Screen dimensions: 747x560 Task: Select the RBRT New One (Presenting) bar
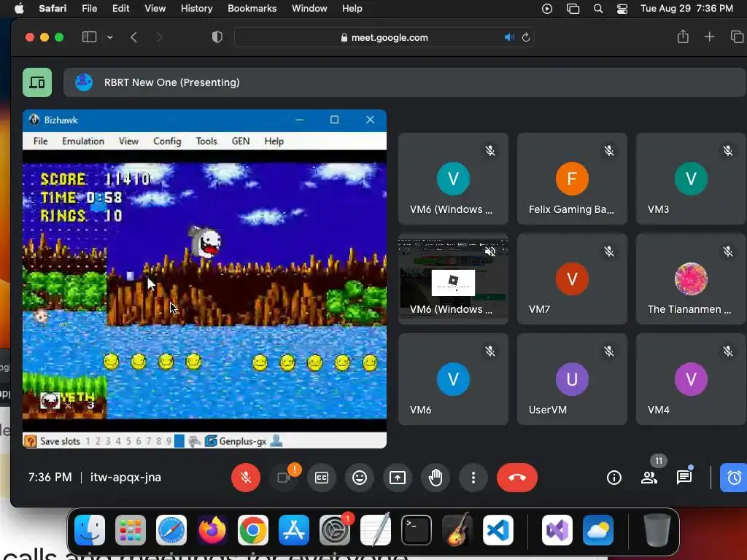[404, 82]
